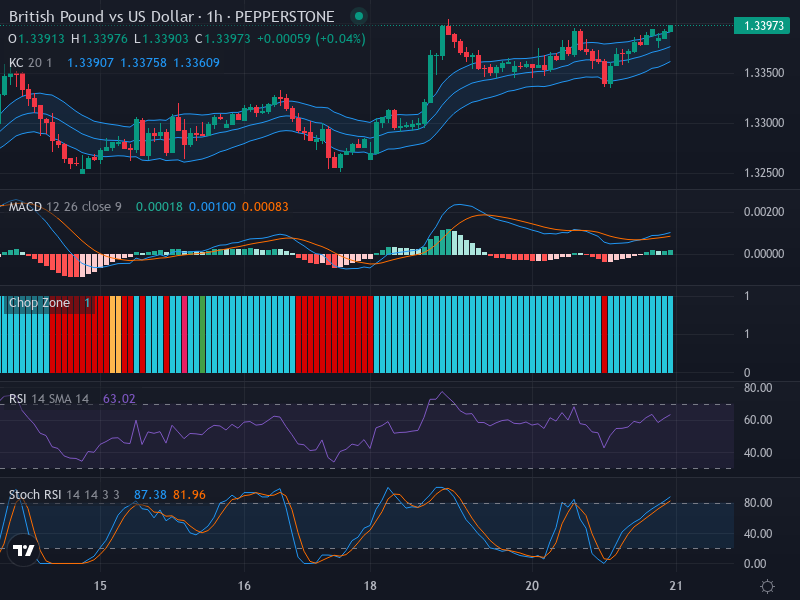Image resolution: width=800 pixels, height=600 pixels.
Task: Click the green market status dot
Action: [359, 16]
